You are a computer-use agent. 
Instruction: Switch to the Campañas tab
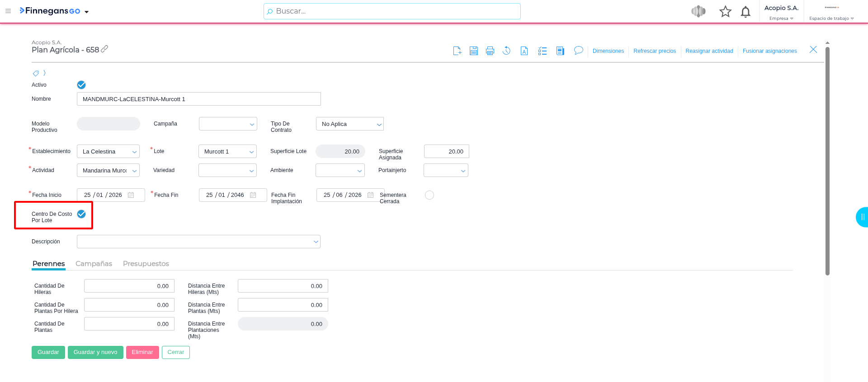94,264
